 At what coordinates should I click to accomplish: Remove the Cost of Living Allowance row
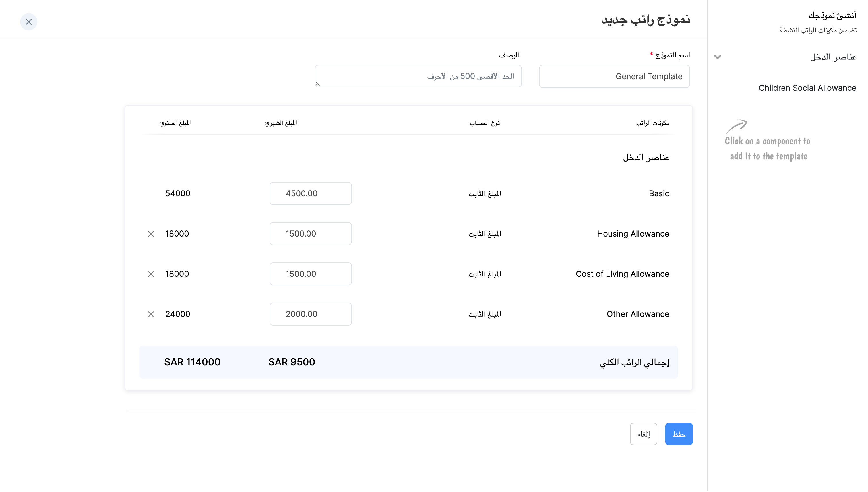[151, 274]
